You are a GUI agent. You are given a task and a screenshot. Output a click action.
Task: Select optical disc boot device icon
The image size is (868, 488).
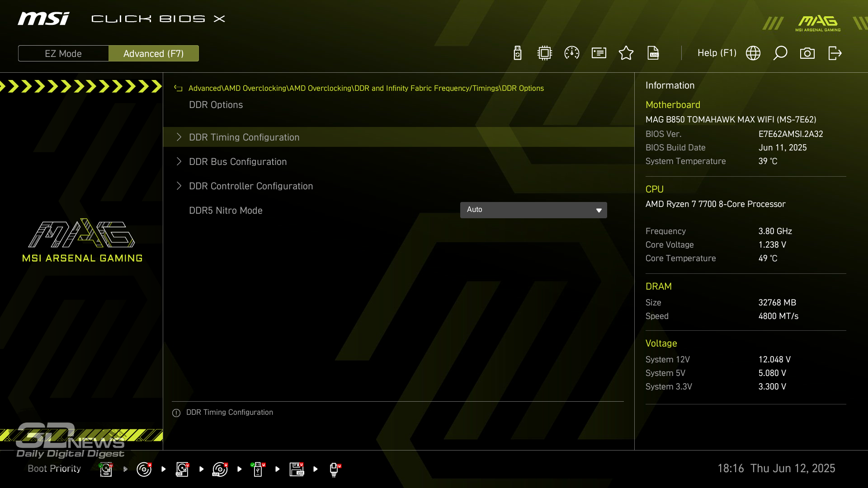click(x=144, y=469)
